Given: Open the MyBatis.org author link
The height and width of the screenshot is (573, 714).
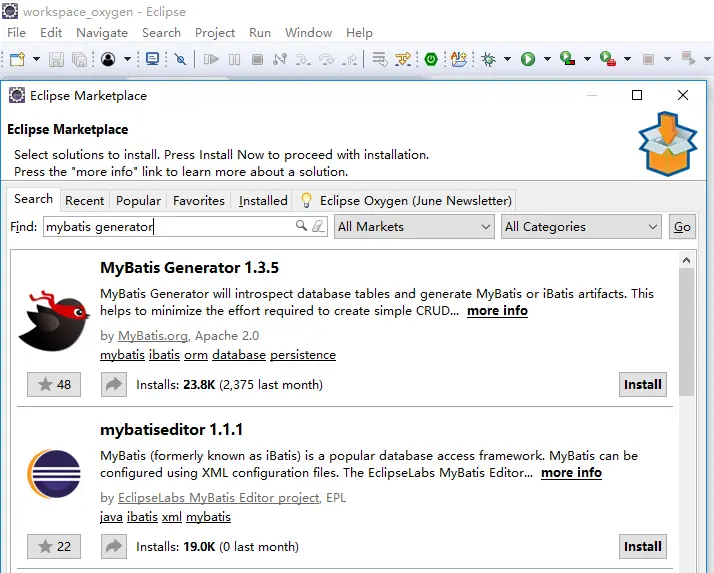Looking at the screenshot, I should point(153,336).
